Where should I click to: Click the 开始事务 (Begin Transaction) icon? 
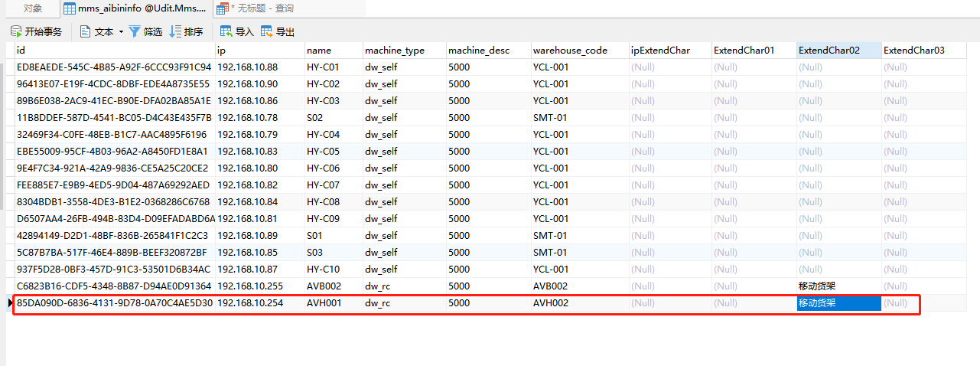coord(15,31)
